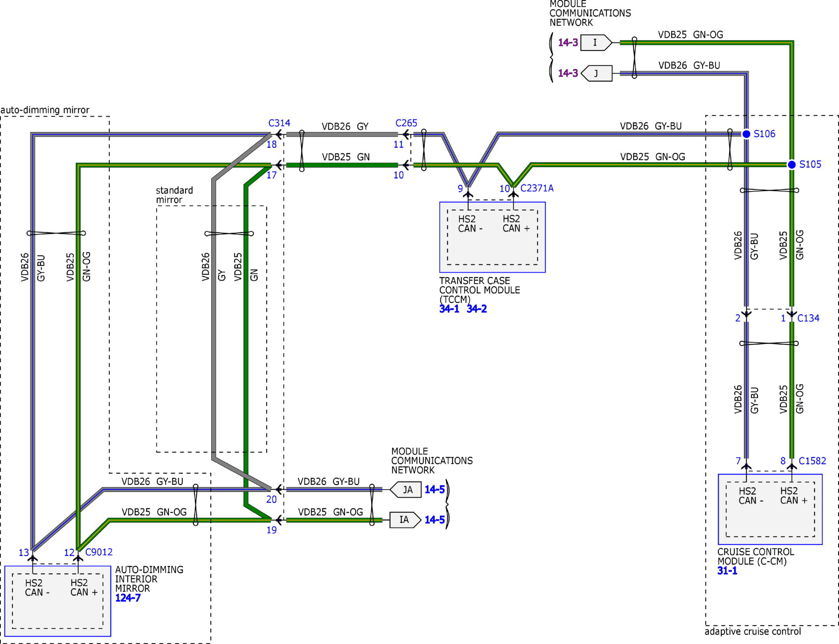Viewport: 839px width, 644px height.
Task: Select the C9012 connector label
Action: pos(99,552)
